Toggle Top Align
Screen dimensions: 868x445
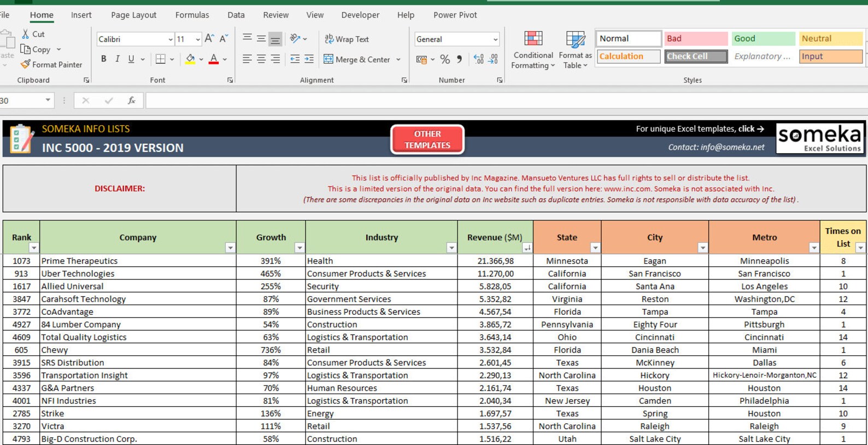[247, 39]
